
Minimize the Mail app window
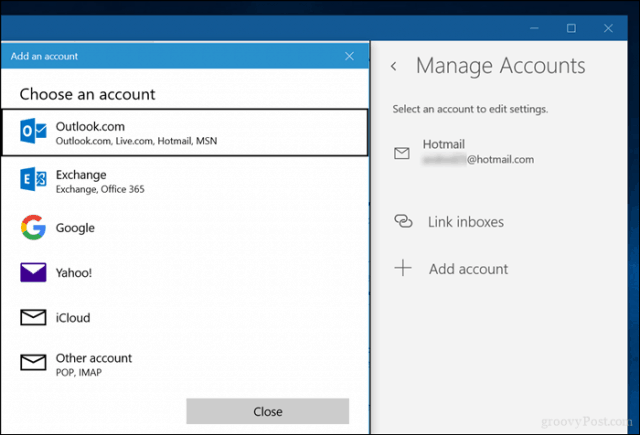coord(534,28)
